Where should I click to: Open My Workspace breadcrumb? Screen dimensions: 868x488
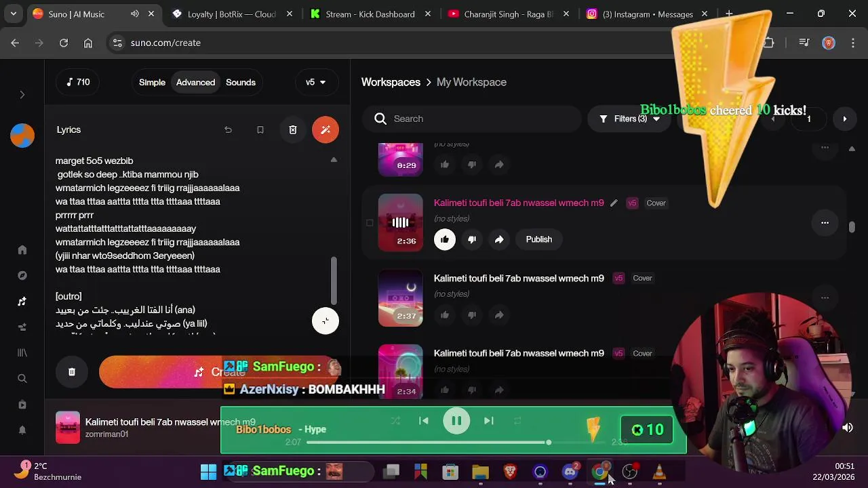tap(471, 82)
